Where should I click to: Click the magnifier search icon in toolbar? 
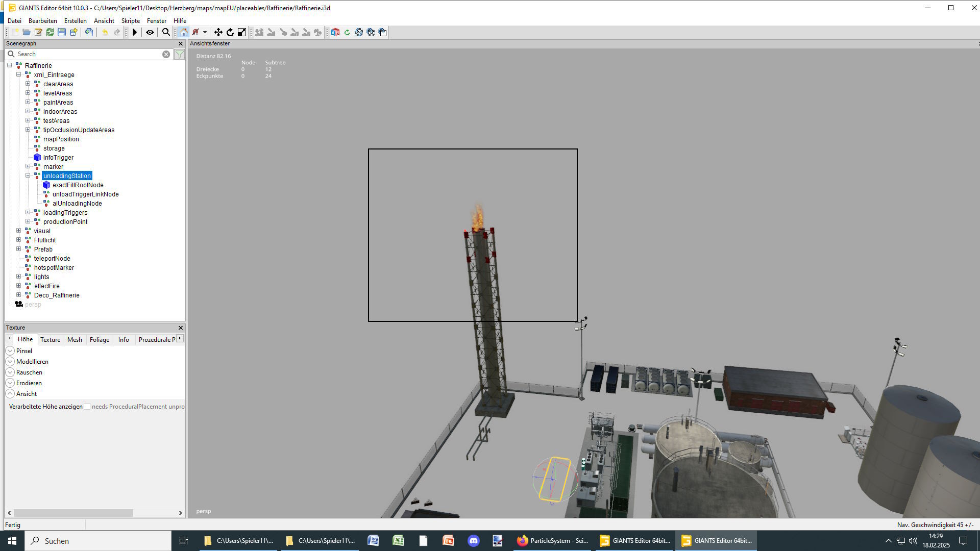coord(166,32)
